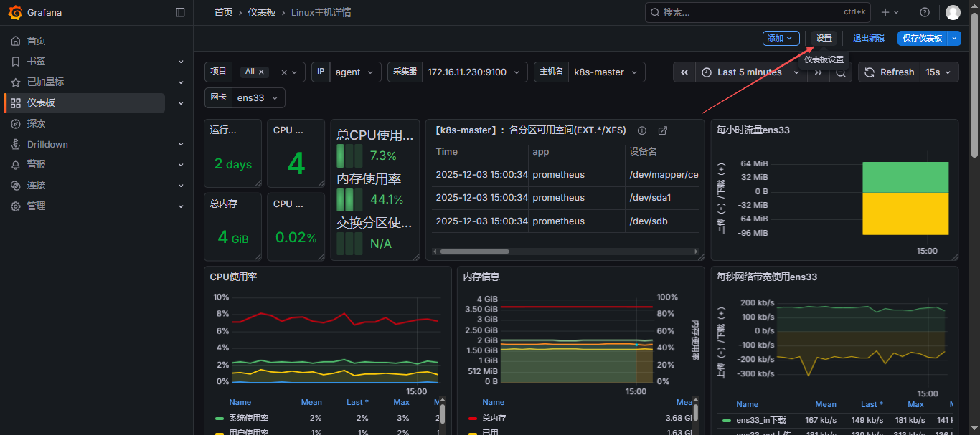This screenshot has height=435, width=980.
Task: Click the zoom out time range icon
Action: [x=841, y=72]
